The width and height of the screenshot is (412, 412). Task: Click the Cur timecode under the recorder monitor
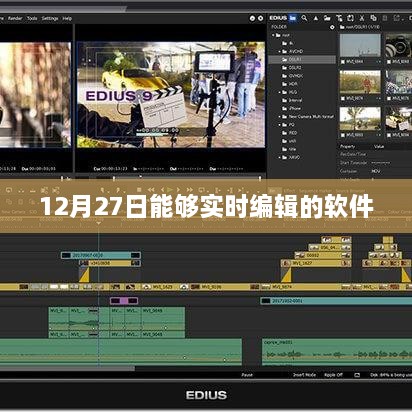[110, 169]
